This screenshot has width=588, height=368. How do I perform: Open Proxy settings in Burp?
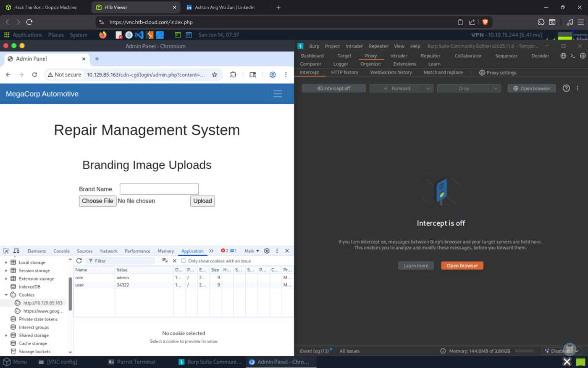pyautogui.click(x=498, y=72)
